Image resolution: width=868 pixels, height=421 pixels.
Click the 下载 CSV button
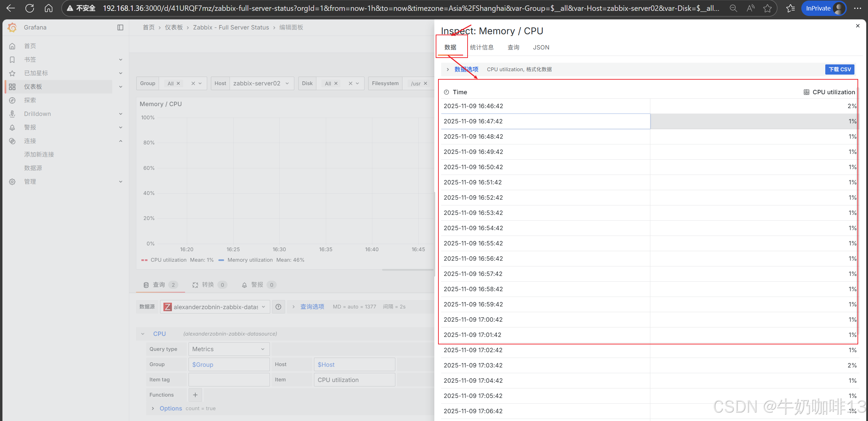pyautogui.click(x=840, y=69)
